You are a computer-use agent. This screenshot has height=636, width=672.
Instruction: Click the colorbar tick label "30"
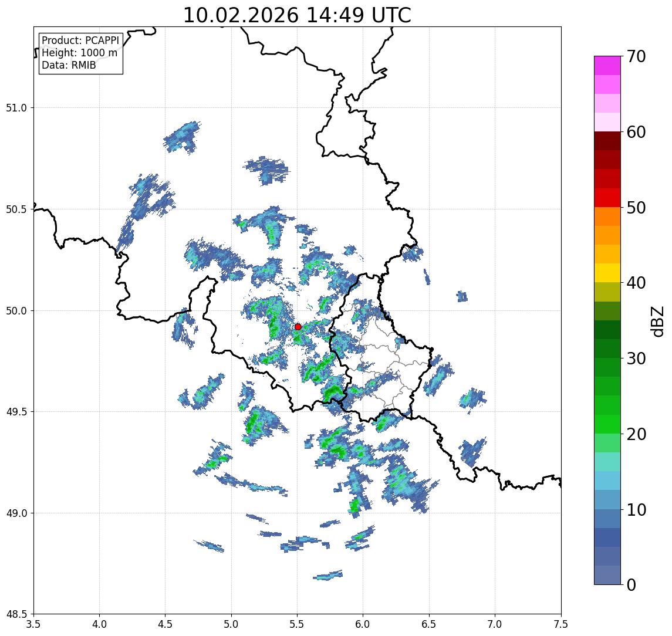(x=636, y=358)
